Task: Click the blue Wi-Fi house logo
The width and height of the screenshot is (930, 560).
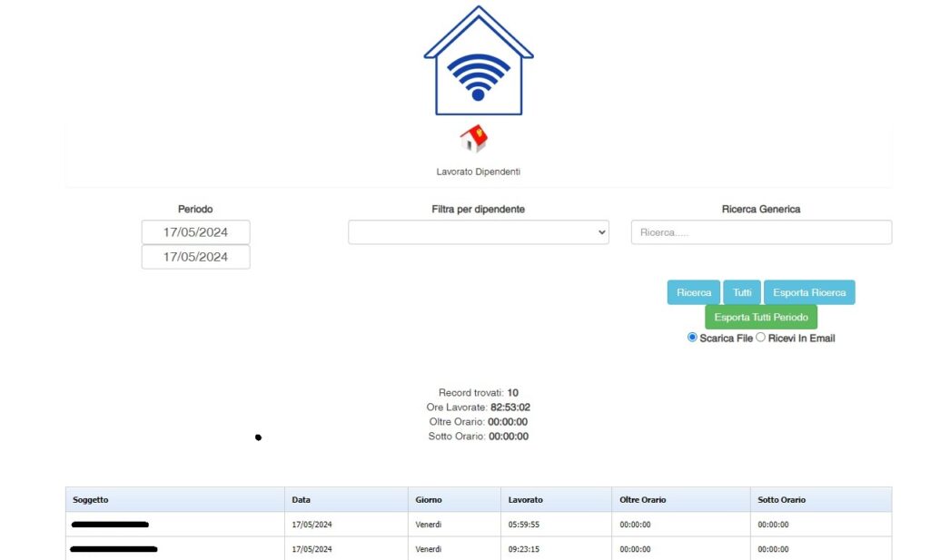Action: [x=479, y=61]
